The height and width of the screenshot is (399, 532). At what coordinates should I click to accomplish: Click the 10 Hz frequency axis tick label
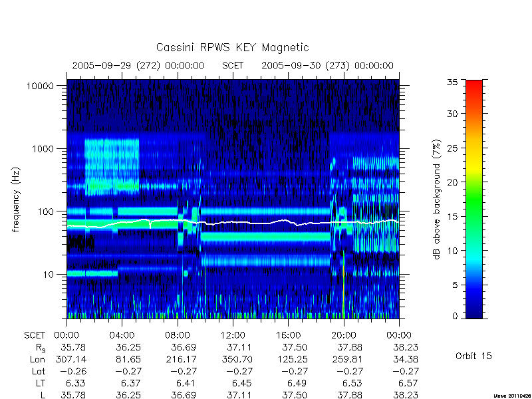tap(49, 275)
